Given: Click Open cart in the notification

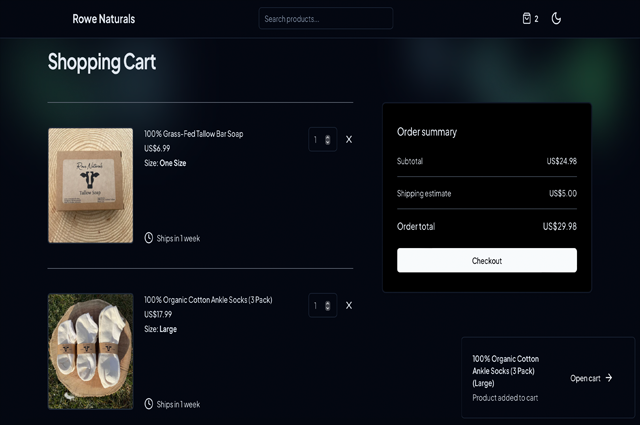Looking at the screenshot, I should (x=585, y=378).
